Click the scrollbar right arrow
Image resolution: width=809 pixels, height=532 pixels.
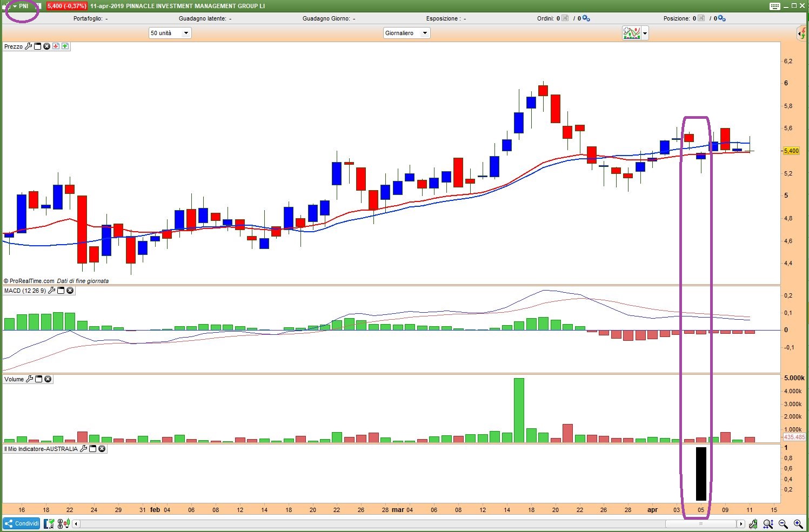(x=741, y=523)
